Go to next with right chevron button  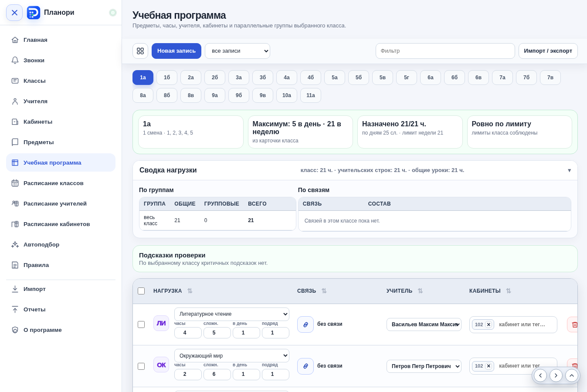(556, 375)
